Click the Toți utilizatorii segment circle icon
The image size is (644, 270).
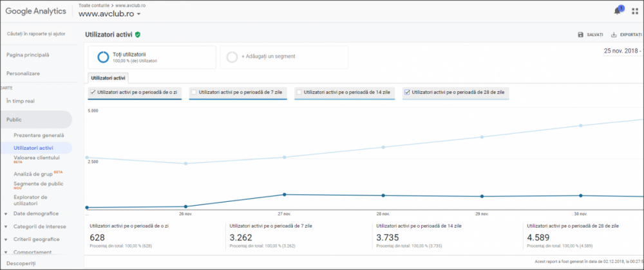(x=103, y=57)
